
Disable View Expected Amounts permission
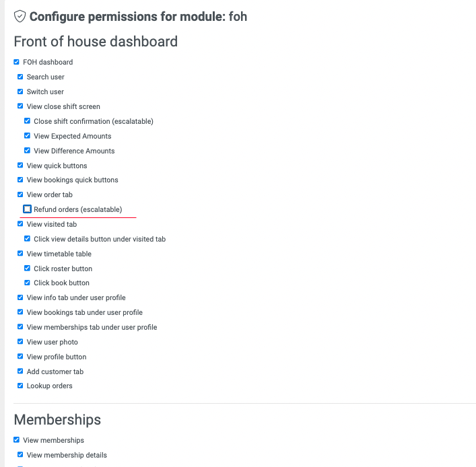27,135
